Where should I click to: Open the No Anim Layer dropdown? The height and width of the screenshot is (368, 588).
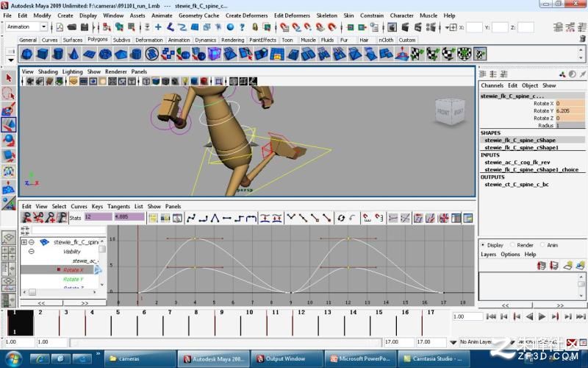(453, 342)
